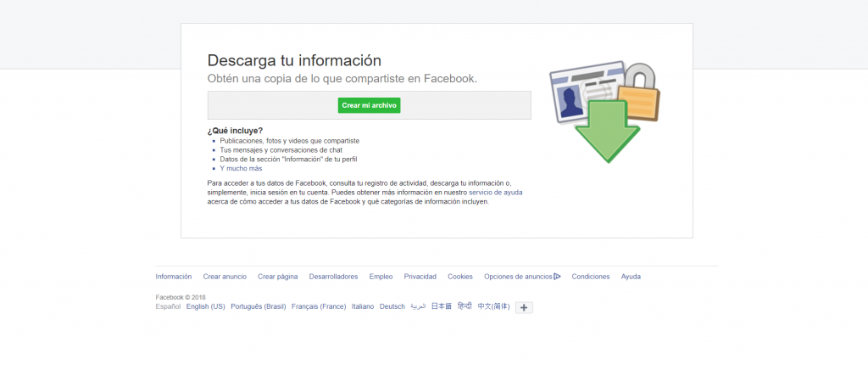Go to Crear anuncio in footer
This screenshot has height=370, width=868.
click(x=225, y=277)
